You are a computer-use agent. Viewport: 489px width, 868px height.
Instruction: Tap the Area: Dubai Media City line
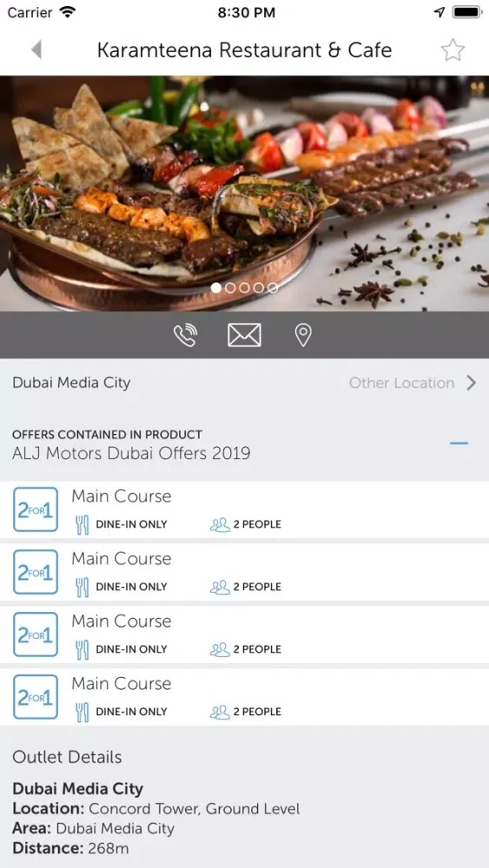click(93, 829)
